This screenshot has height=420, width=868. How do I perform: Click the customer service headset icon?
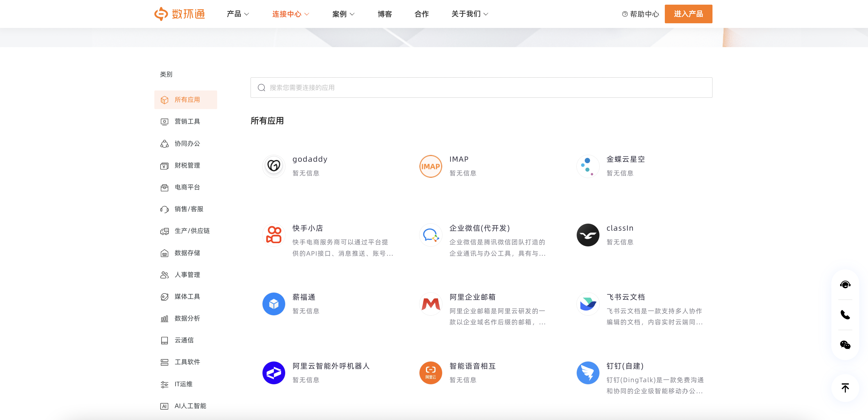[x=845, y=284]
